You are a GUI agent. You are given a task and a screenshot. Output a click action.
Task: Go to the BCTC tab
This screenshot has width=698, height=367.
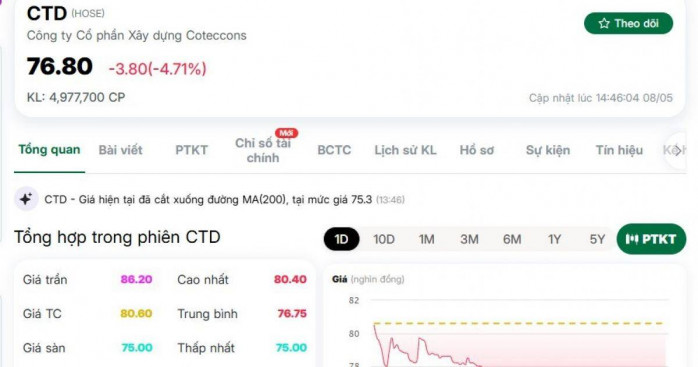[x=334, y=150]
